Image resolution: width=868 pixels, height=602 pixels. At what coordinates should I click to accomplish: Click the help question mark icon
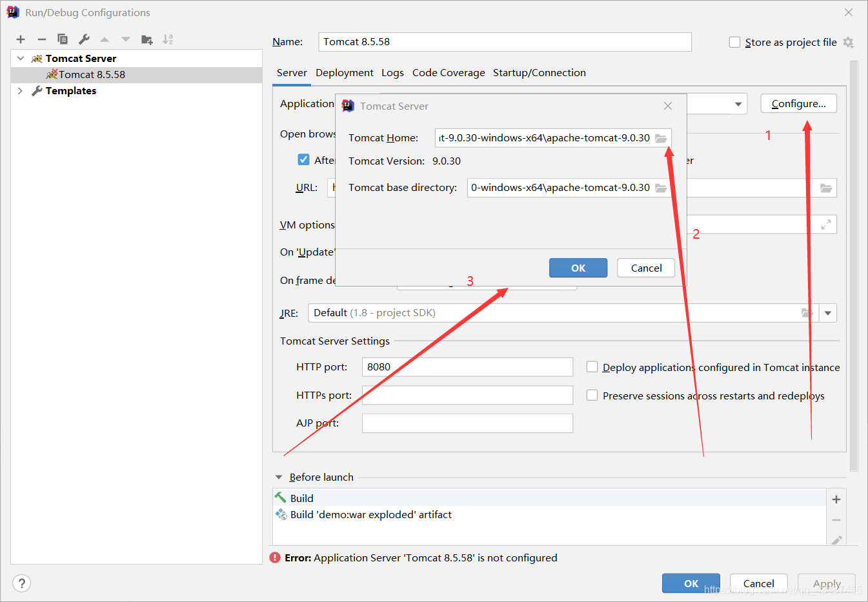[21, 583]
